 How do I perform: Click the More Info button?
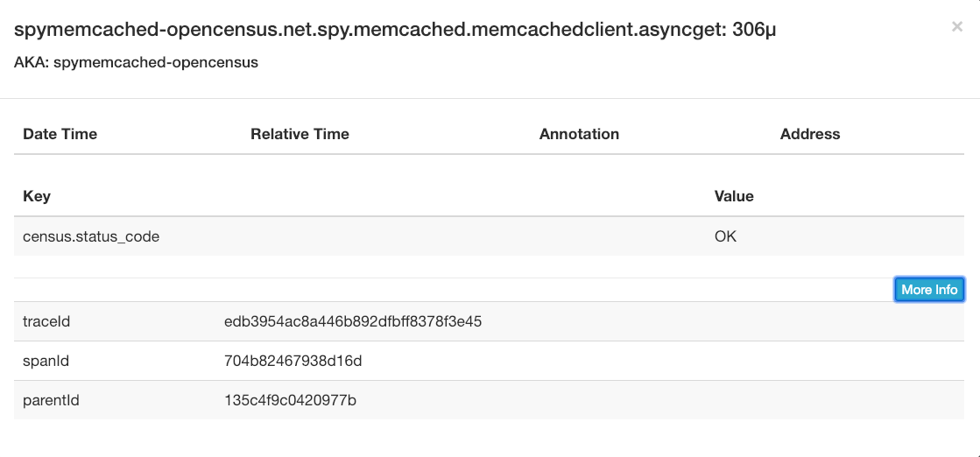tap(929, 290)
